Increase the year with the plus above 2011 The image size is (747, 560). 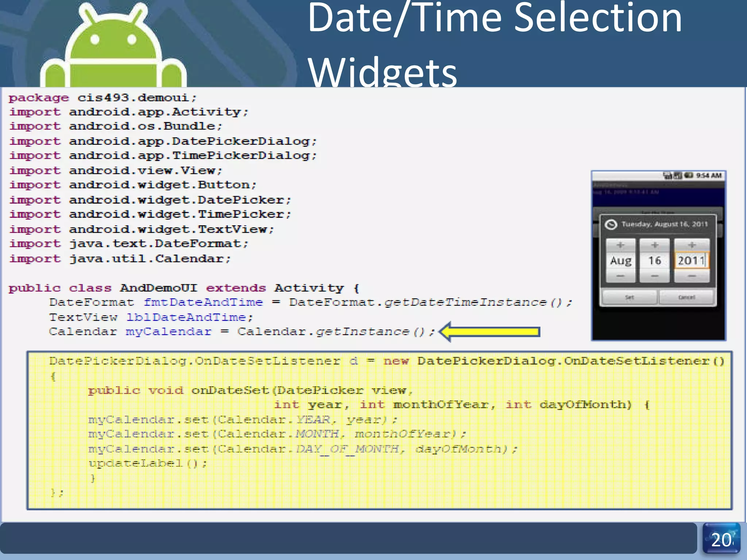pos(692,245)
